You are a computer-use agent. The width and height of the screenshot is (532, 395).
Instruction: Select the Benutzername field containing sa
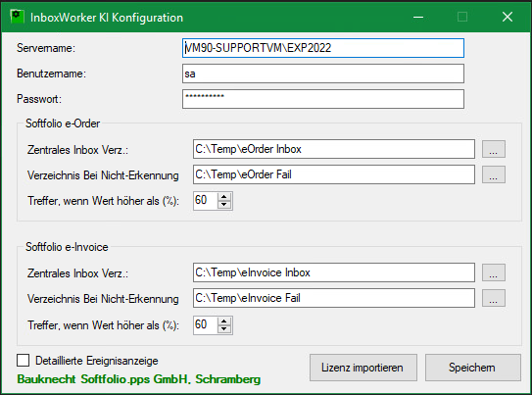point(323,74)
